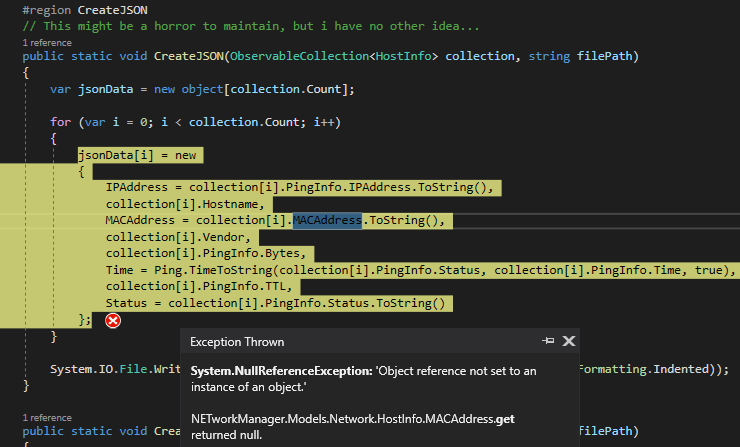Viewport: 740px width, 447px height.
Task: Click 'collection[i].Vendor,' line
Action: pos(178,237)
